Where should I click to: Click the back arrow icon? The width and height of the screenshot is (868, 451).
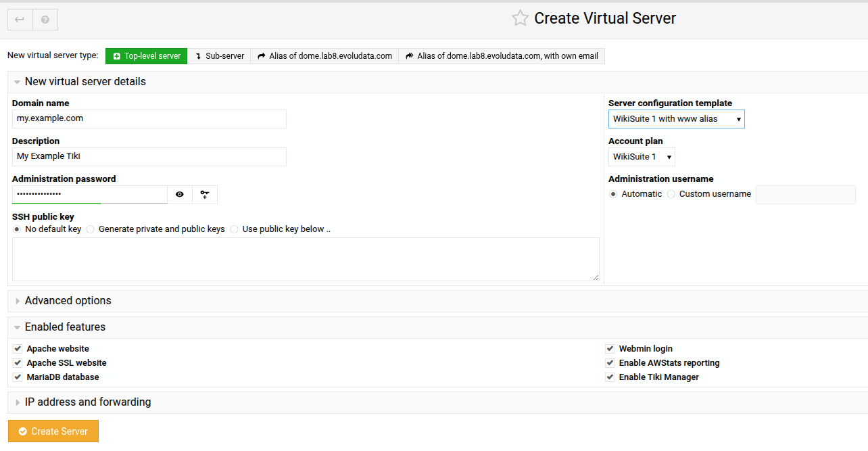click(20, 20)
